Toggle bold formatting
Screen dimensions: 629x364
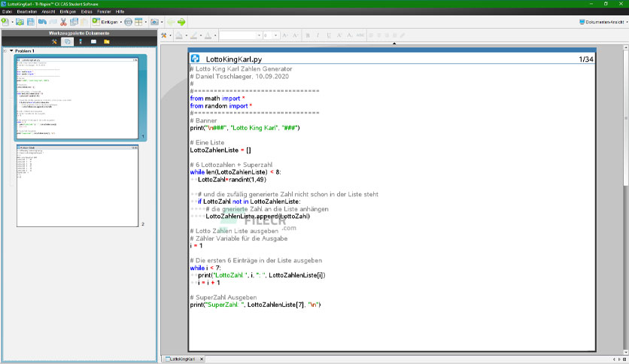(x=308, y=35)
